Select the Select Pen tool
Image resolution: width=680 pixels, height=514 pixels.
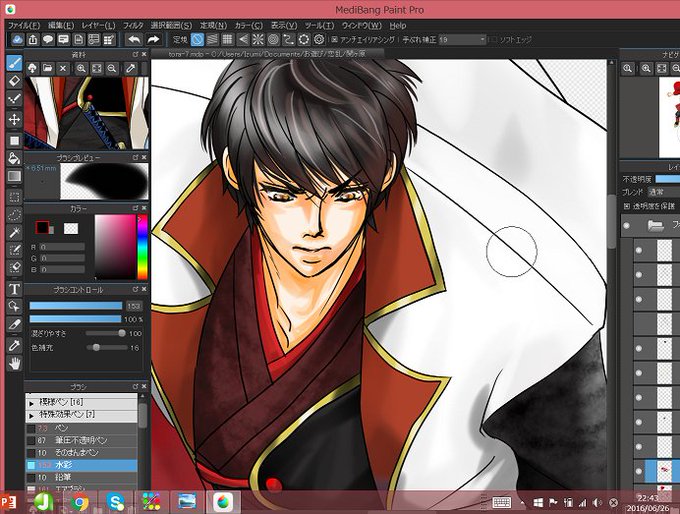coord(14,250)
